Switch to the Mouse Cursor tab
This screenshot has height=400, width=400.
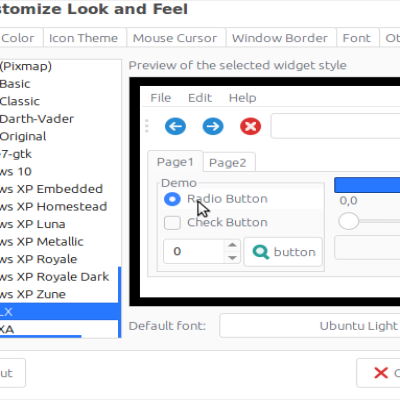[176, 38]
